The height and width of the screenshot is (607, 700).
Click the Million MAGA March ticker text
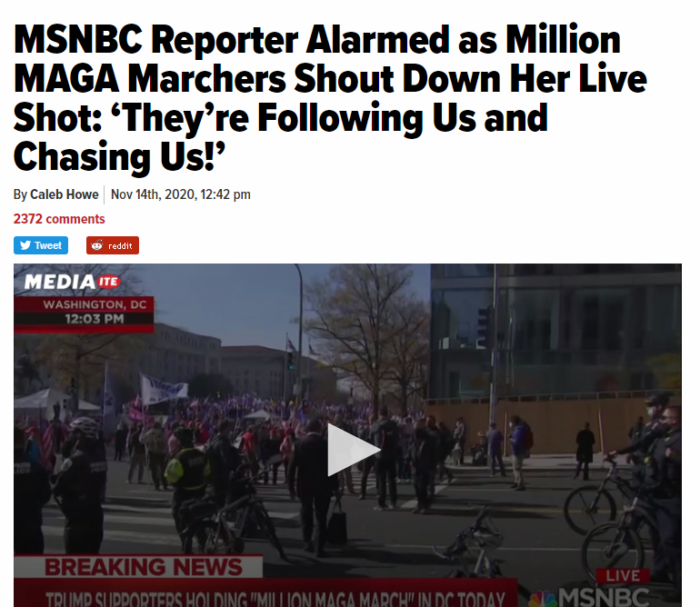pos(275,599)
